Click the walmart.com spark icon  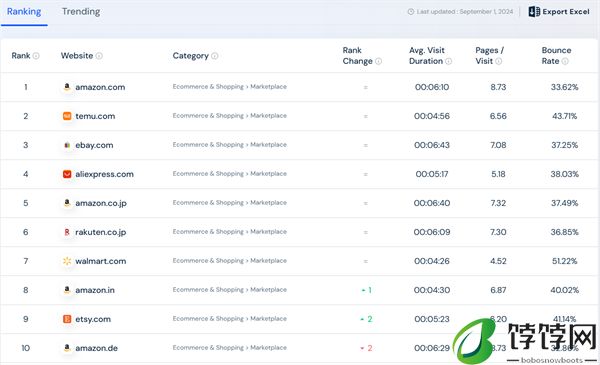[67, 261]
